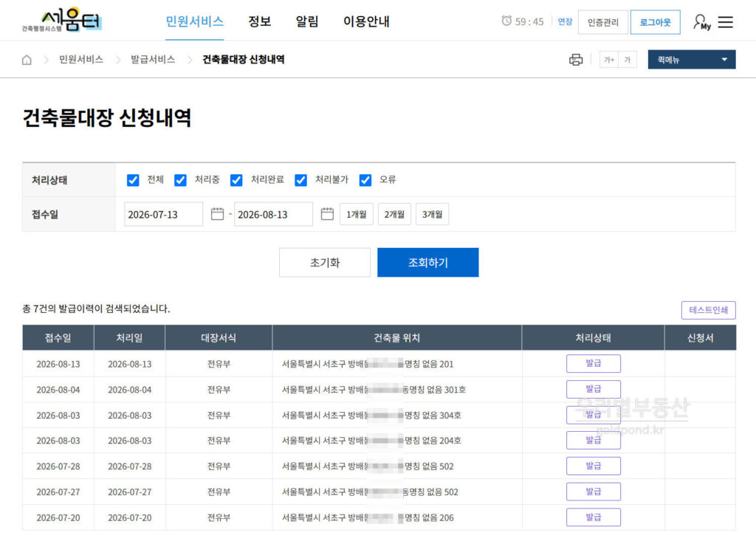Open the hamburger menu
Viewport: 756px width, 544px height.
(725, 22)
